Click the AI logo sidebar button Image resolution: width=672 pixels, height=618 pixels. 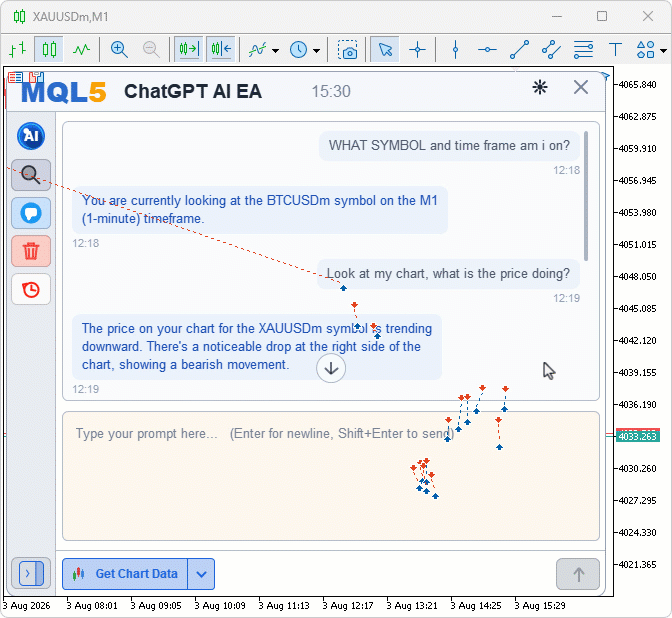point(31,136)
